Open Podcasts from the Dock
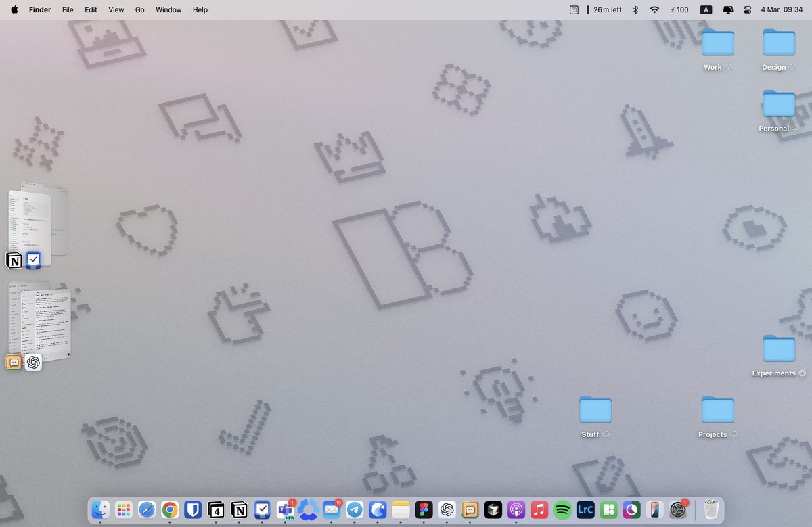812x527 pixels. pyautogui.click(x=516, y=509)
